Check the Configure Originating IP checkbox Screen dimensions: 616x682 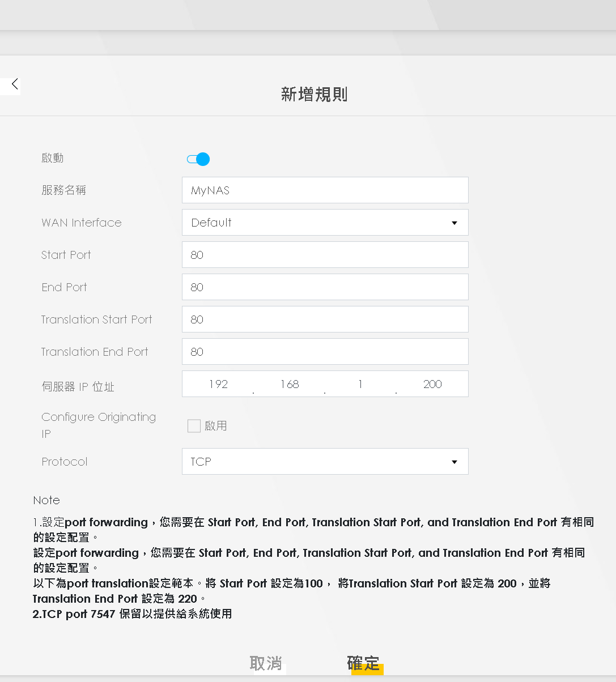point(194,426)
